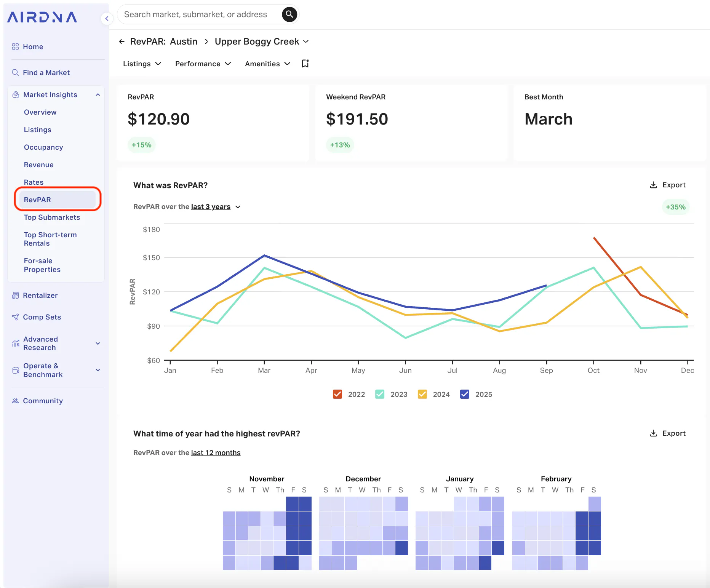Uncheck the 2022 series checkbox
The image size is (710, 588).
click(337, 394)
